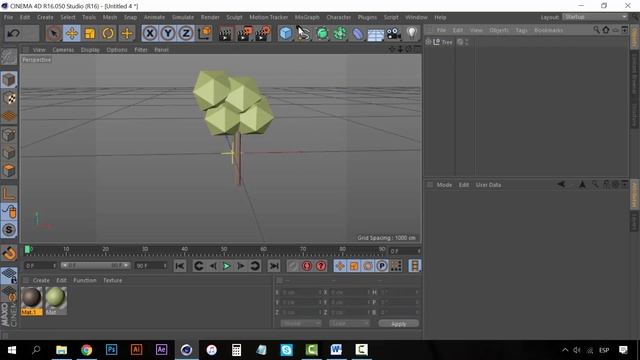Open Google Chrome from the taskbar

87,350
